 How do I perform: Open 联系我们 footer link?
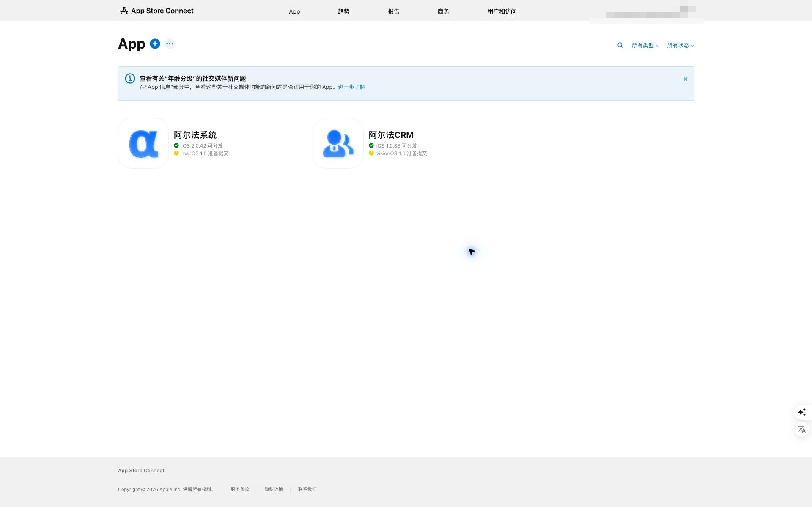coord(307,489)
